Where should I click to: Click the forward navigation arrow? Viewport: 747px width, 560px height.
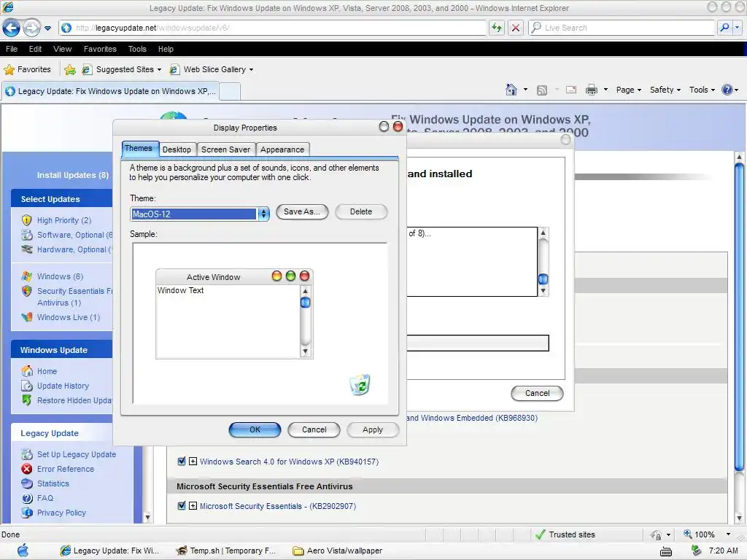(x=31, y=28)
